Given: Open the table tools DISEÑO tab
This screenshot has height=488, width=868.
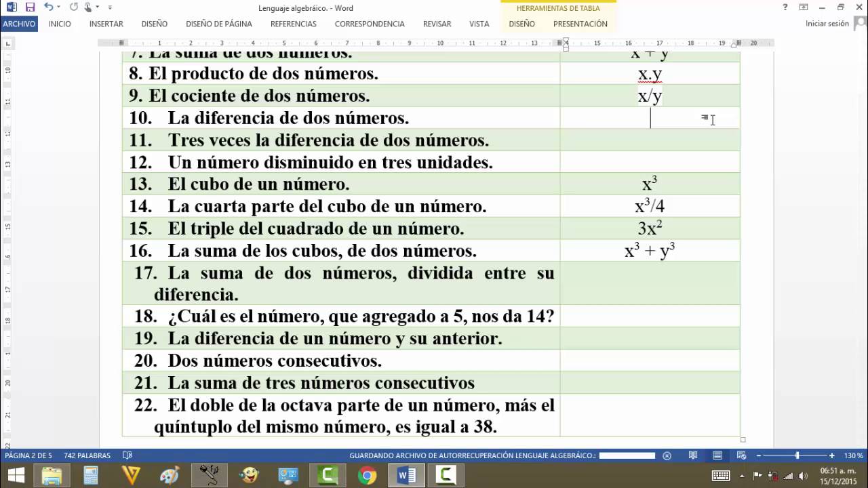Looking at the screenshot, I should pyautogui.click(x=522, y=24).
